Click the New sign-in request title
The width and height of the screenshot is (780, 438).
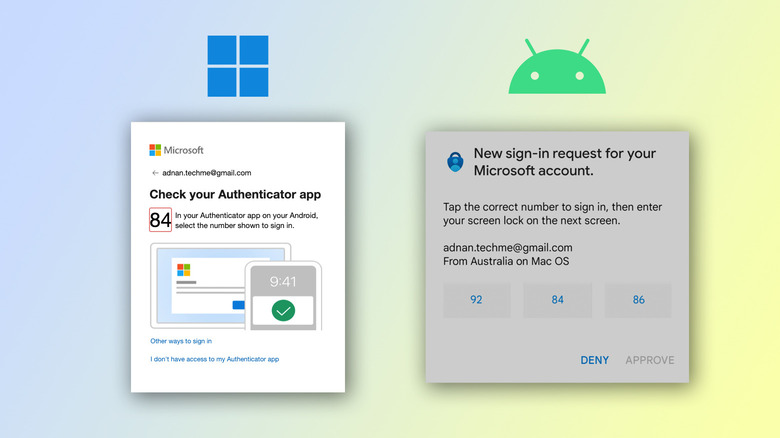tap(565, 162)
